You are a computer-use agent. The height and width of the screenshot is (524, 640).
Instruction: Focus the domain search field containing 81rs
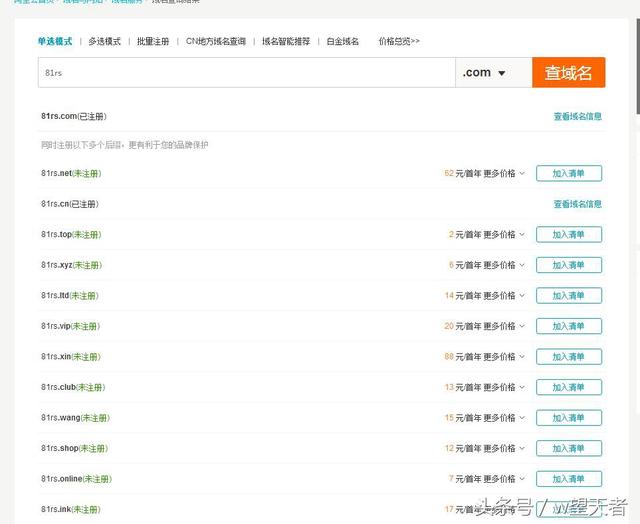click(247, 73)
